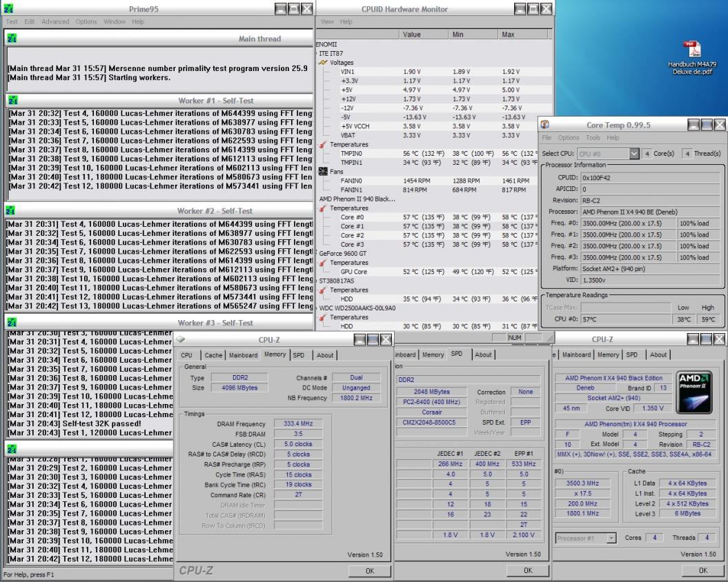Image resolution: width=728 pixels, height=582 pixels.
Task: Open the Handbuch M4A79 Deluxe PDF desktop icon
Action: point(692,58)
